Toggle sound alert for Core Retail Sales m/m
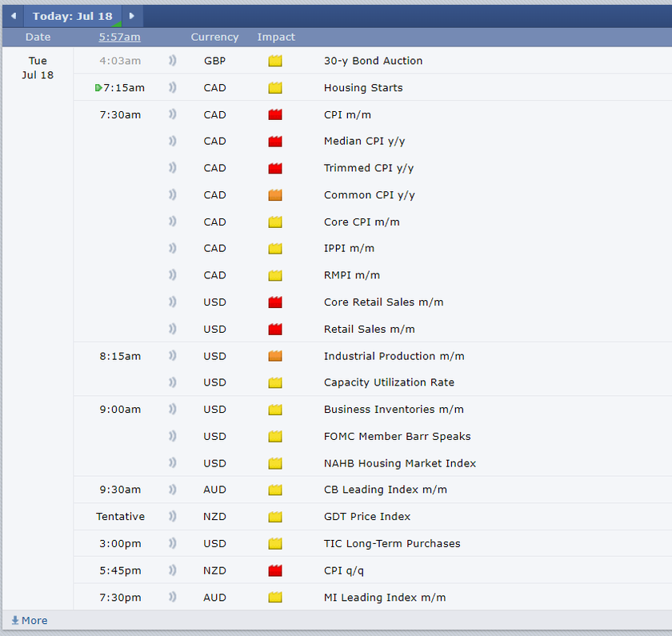This screenshot has width=672, height=636. tap(172, 302)
